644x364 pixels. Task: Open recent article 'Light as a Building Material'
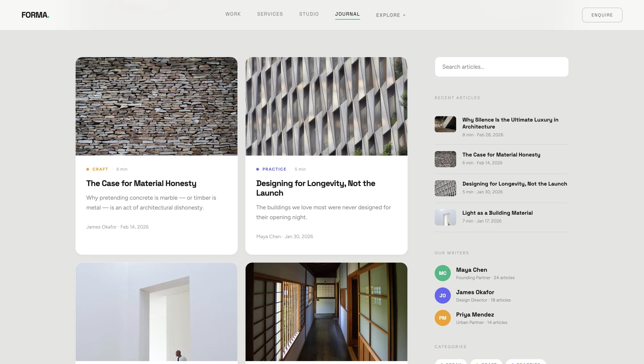point(497,213)
